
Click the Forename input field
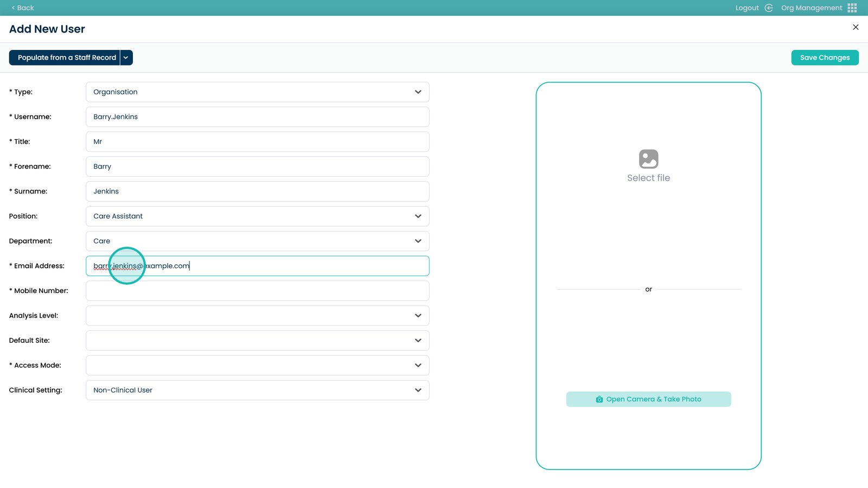258,166
